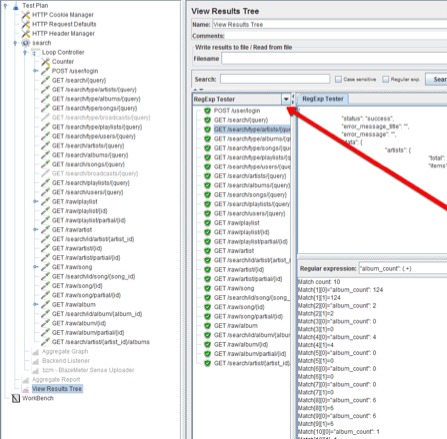Click the HTTP Cookie Manager config icon

[x=26, y=15]
